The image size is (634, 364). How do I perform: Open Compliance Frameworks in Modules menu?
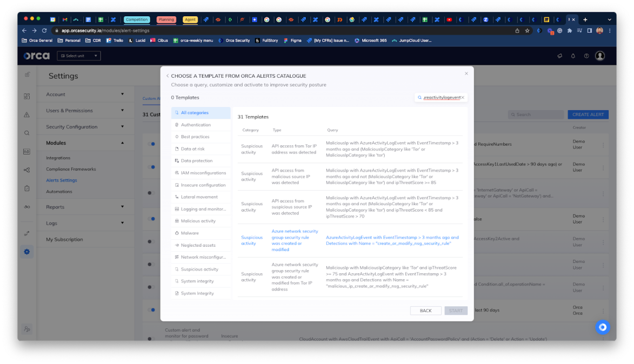(71, 169)
